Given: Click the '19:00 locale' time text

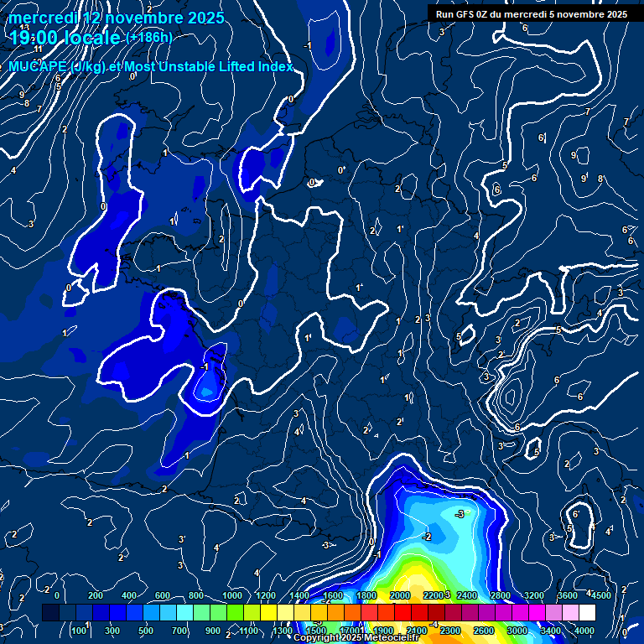Looking at the screenshot, I should coord(65,38).
